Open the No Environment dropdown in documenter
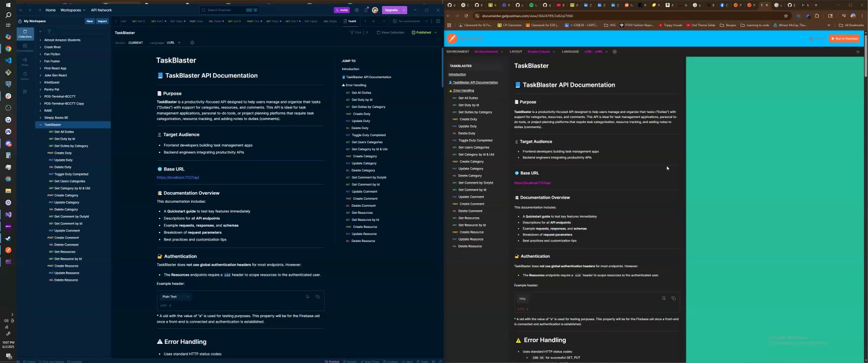 [489, 51]
